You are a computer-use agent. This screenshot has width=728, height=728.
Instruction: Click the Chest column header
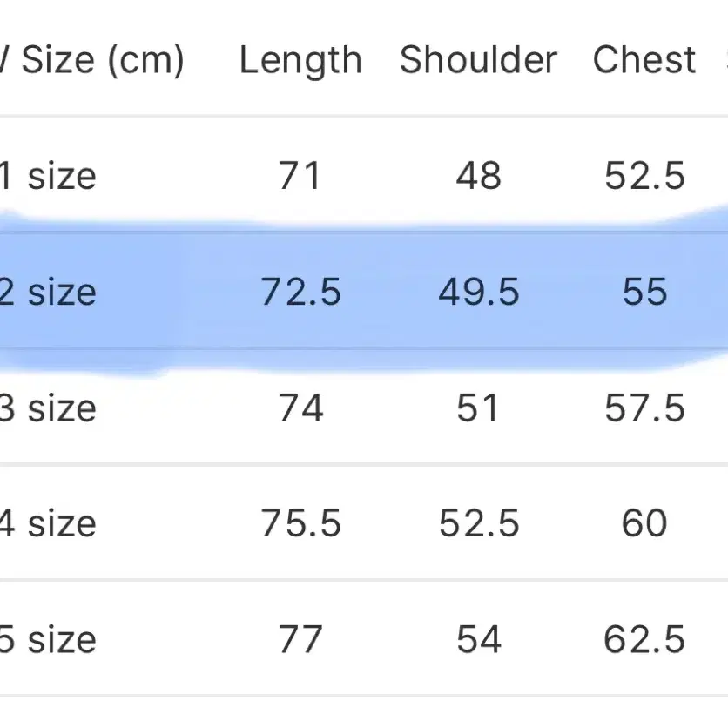tap(644, 60)
